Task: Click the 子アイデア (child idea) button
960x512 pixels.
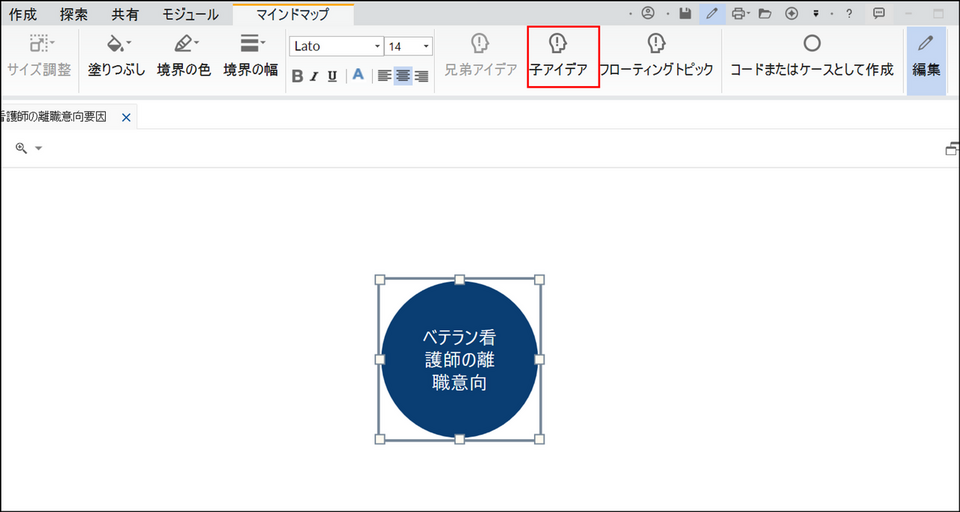Action: pos(558,56)
